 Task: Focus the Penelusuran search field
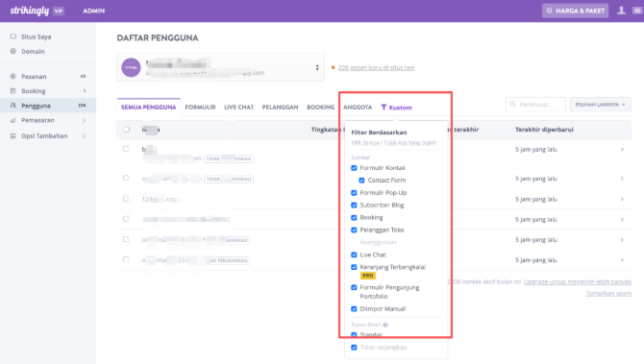pos(535,105)
